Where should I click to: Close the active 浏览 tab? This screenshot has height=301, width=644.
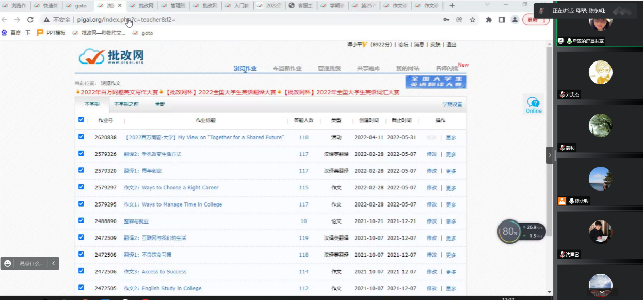click(120, 6)
